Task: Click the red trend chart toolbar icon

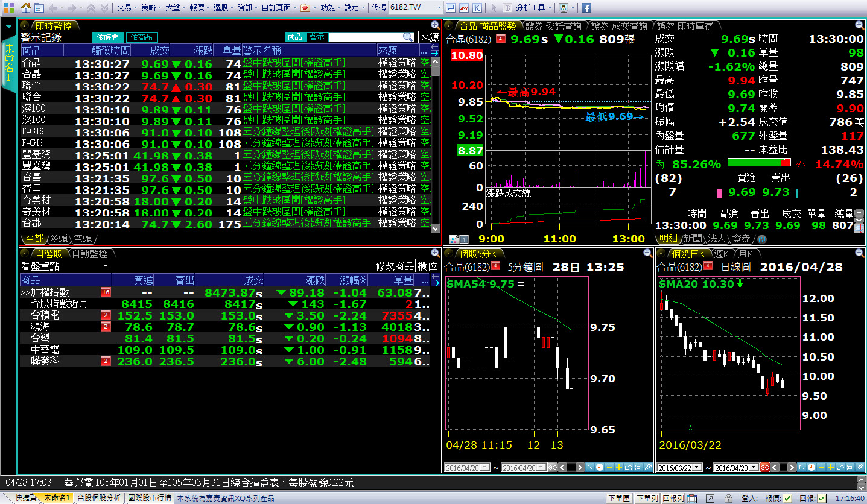Action: tap(465, 7)
